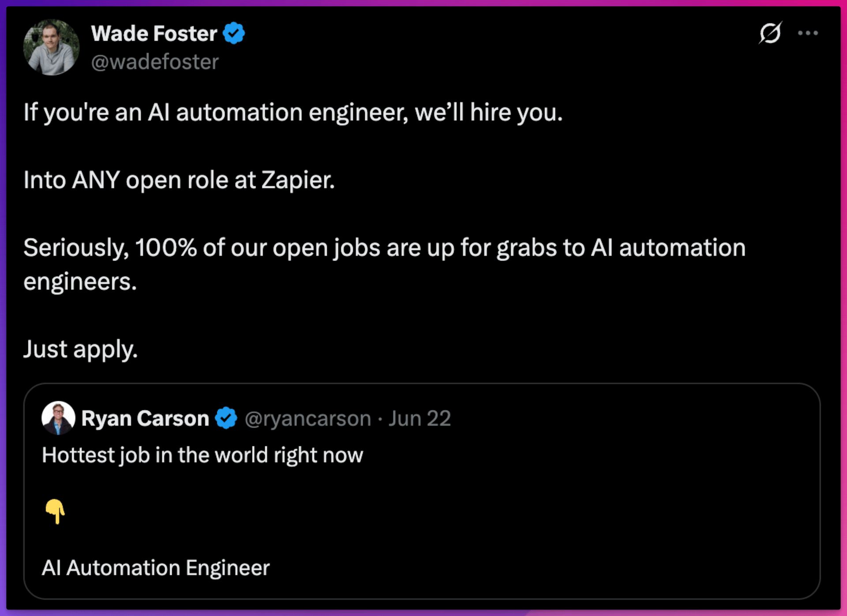Open the @ryancarson handle

(308, 418)
